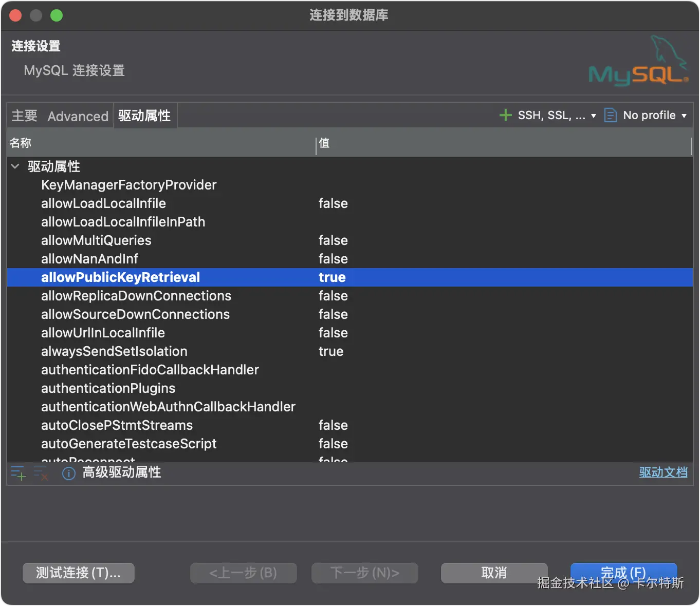Click the 取消 button
Viewport: 700px width, 606px height.
(494, 573)
